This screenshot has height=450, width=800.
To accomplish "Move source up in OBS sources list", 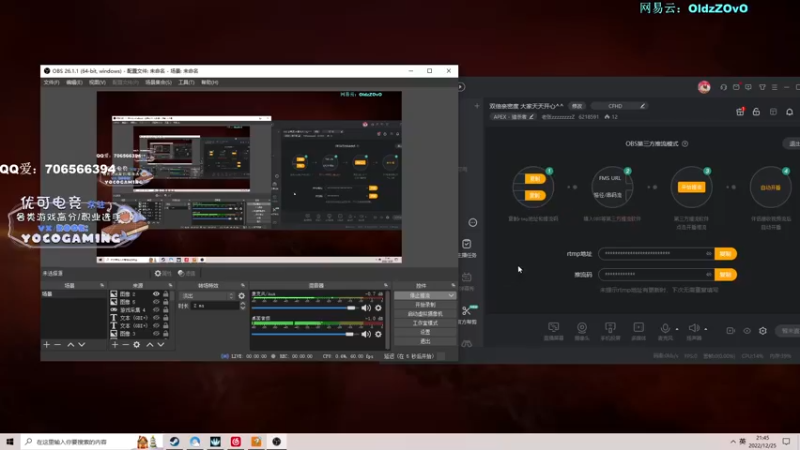I will point(150,345).
